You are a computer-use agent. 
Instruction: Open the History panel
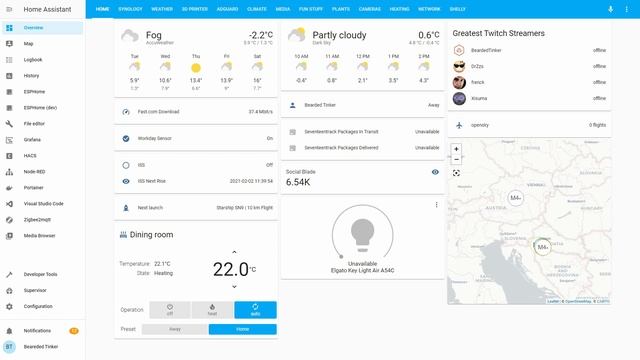tap(42, 76)
